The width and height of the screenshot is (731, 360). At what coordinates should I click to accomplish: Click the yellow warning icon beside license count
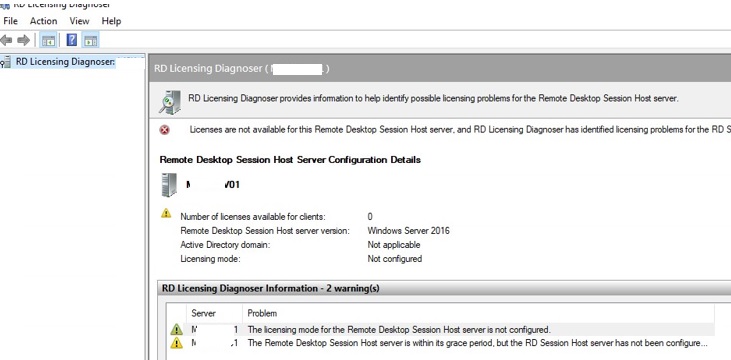point(166,214)
